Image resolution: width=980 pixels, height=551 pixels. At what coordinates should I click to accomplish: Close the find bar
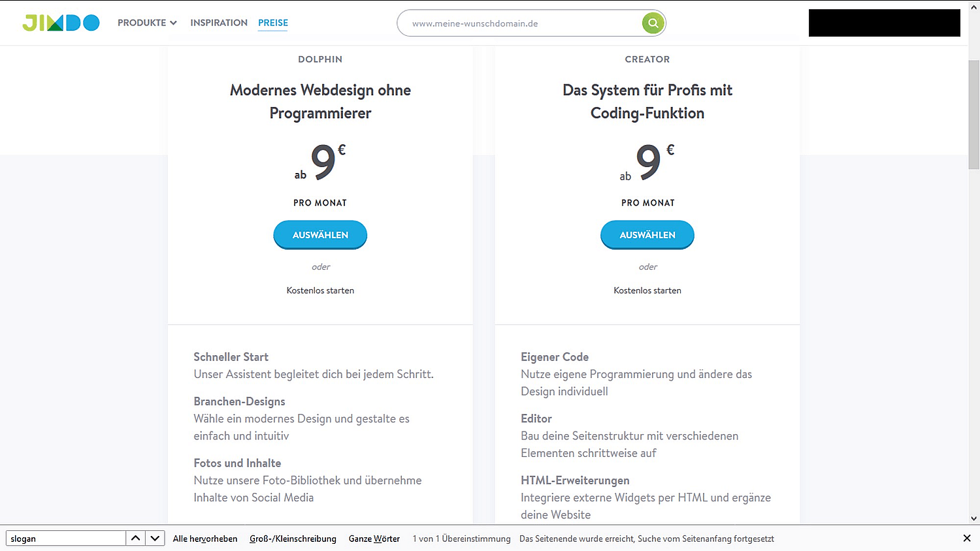(967, 539)
